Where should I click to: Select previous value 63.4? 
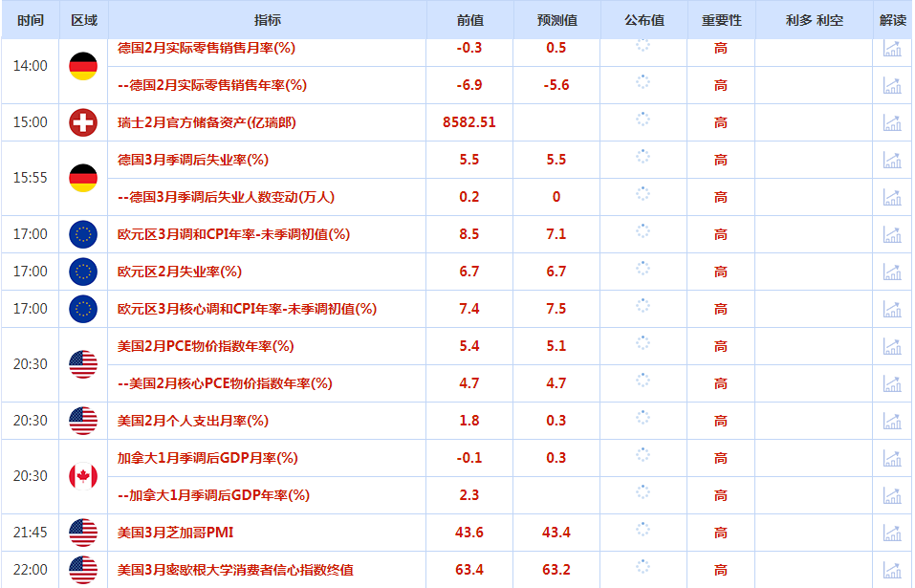click(x=469, y=570)
